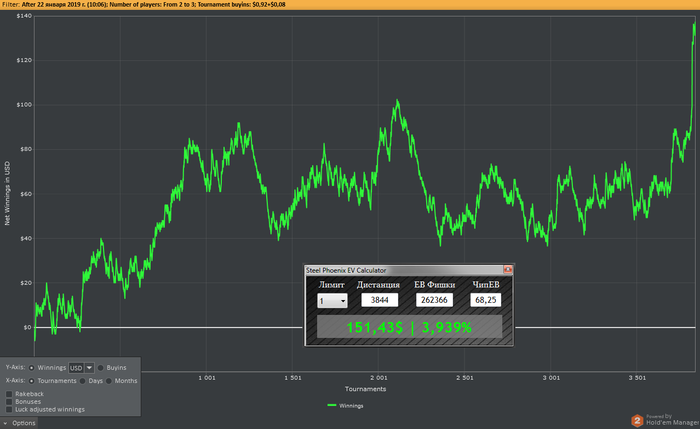Enable the Bonuses checkbox

(9, 402)
